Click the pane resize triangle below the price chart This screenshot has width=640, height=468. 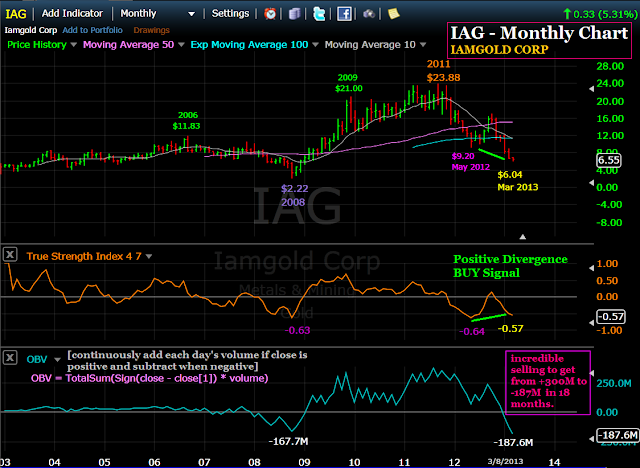pos(522,237)
